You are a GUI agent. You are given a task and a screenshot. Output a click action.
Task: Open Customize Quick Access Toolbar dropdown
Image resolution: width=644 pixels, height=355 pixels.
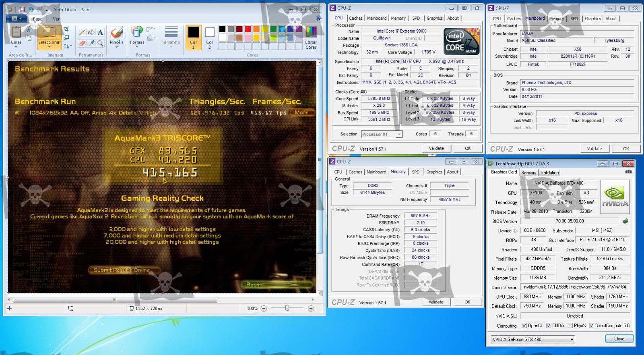tap(47, 10)
